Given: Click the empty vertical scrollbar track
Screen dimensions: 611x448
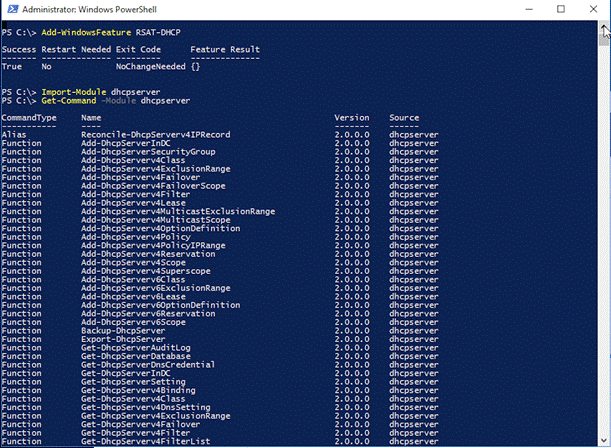Looking at the screenshot, I should pyautogui.click(x=604, y=250).
